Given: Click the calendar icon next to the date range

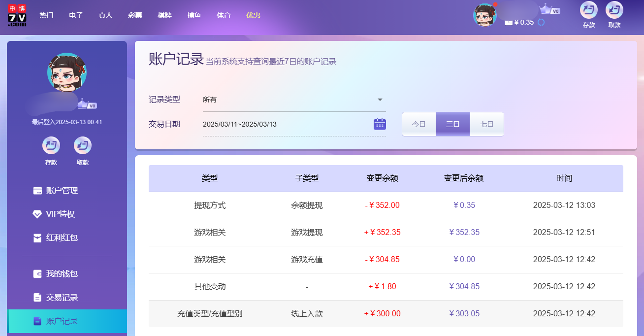Looking at the screenshot, I should tap(379, 124).
